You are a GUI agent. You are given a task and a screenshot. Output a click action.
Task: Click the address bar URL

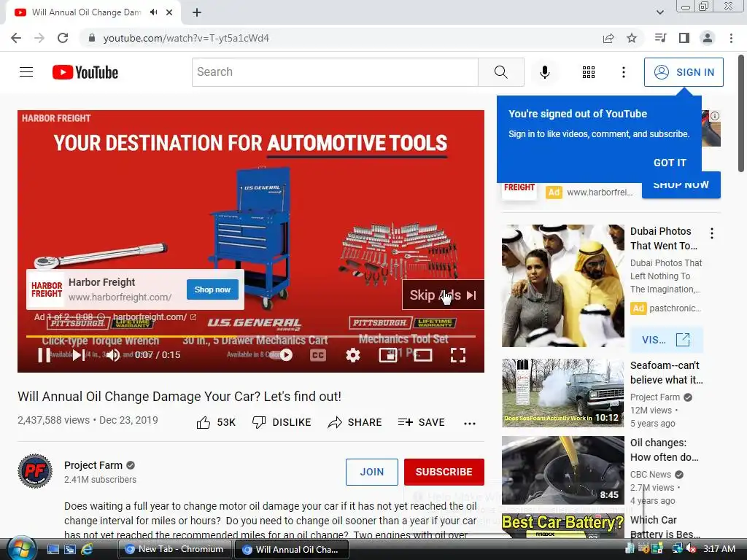click(x=186, y=38)
